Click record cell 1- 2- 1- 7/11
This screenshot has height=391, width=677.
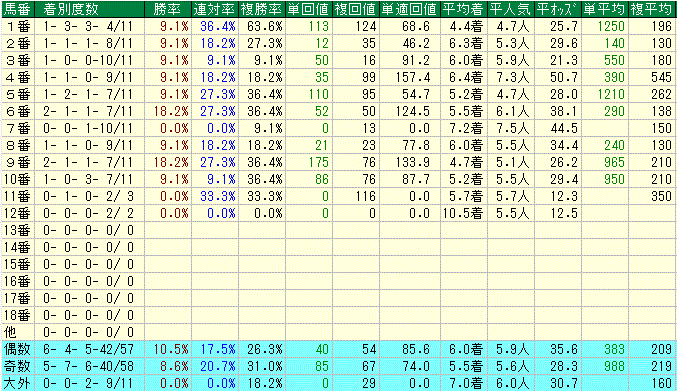pos(89,94)
